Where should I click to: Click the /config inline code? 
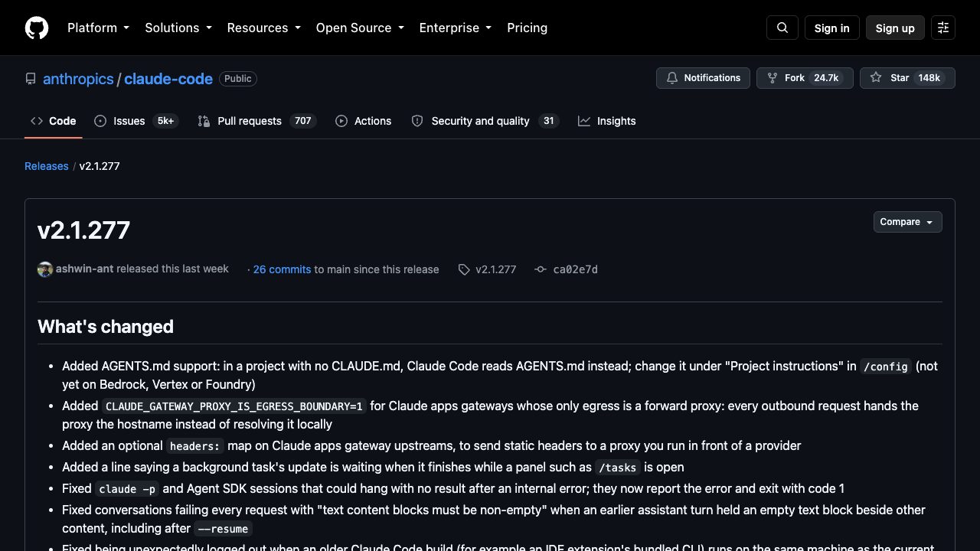tap(886, 367)
